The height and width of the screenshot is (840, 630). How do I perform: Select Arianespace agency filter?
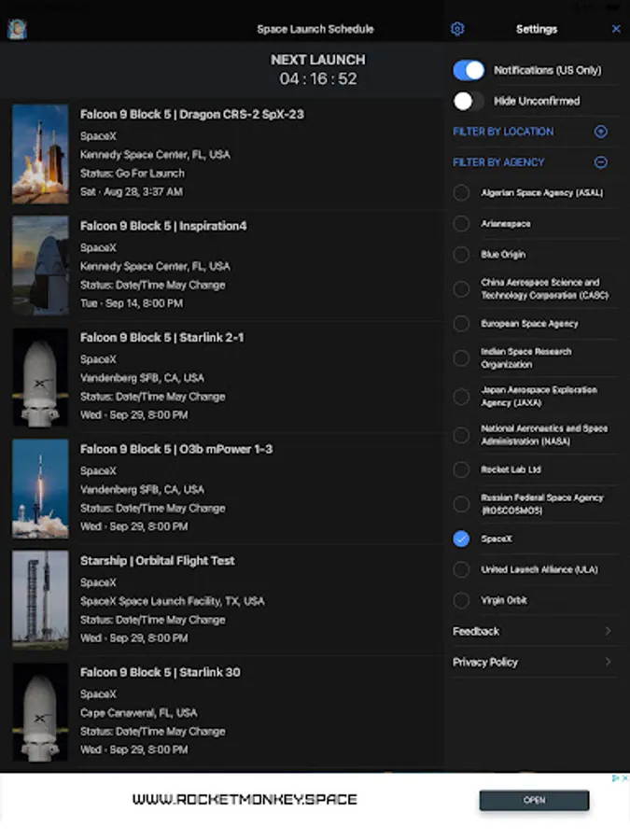[461, 223]
